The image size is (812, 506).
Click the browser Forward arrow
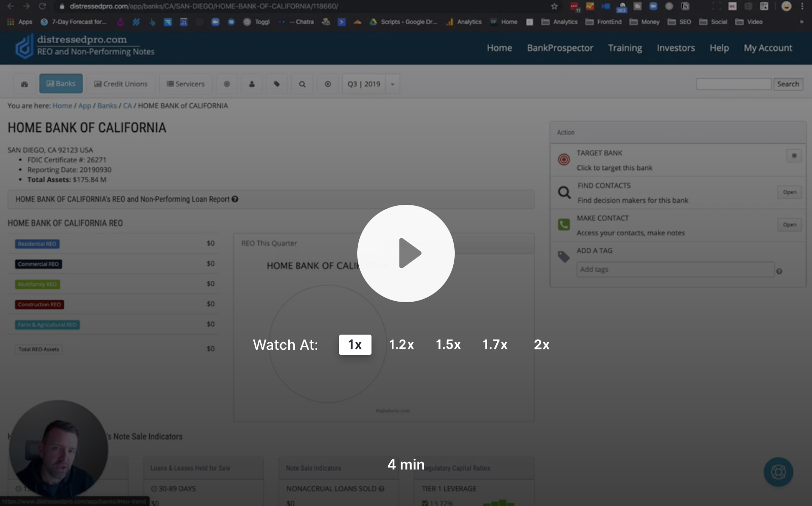pos(26,6)
